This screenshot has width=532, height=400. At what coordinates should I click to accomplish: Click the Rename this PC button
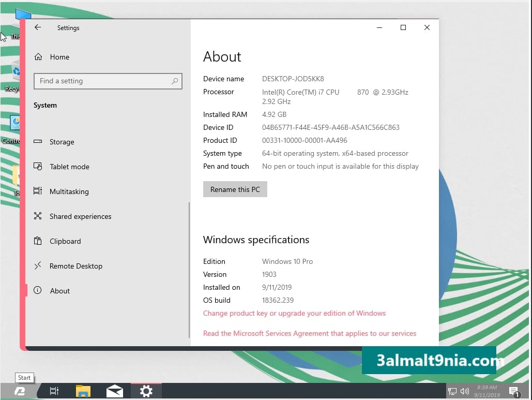235,189
